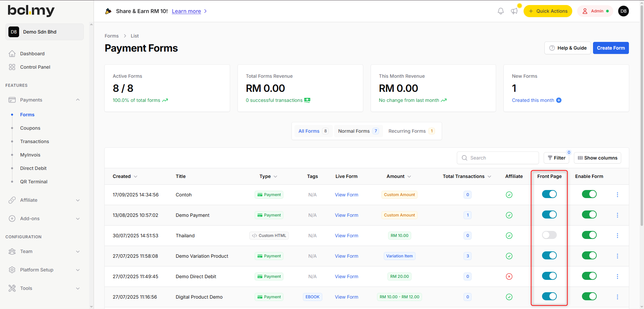Switch to the Normal Forms tab
This screenshot has width=644, height=309.
click(358, 131)
